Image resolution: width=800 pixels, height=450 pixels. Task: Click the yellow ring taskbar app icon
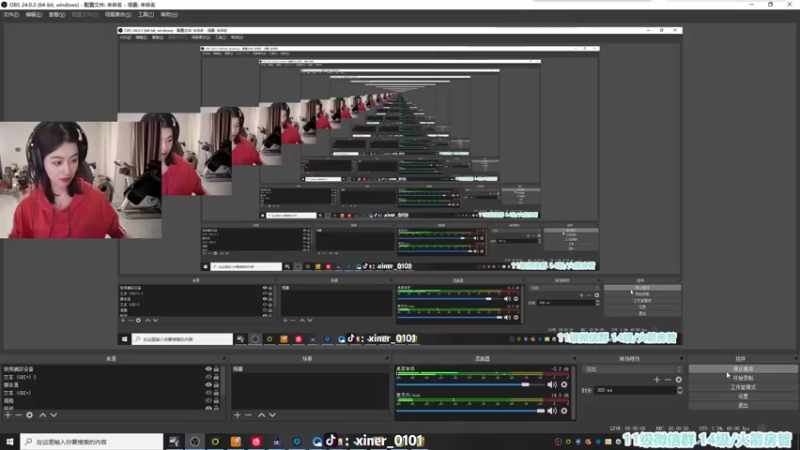[x=215, y=441]
